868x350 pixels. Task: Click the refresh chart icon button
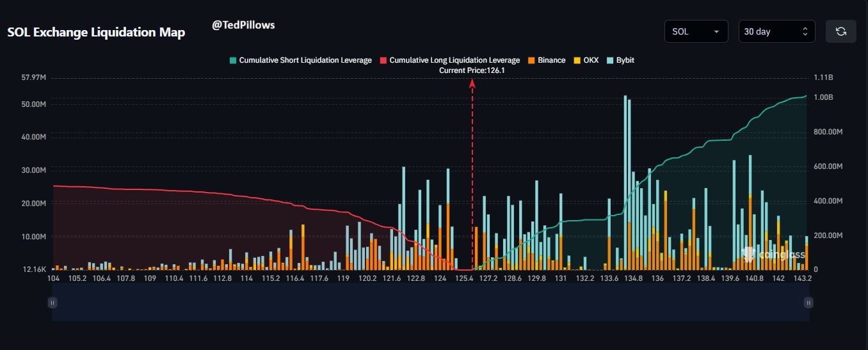tap(840, 31)
